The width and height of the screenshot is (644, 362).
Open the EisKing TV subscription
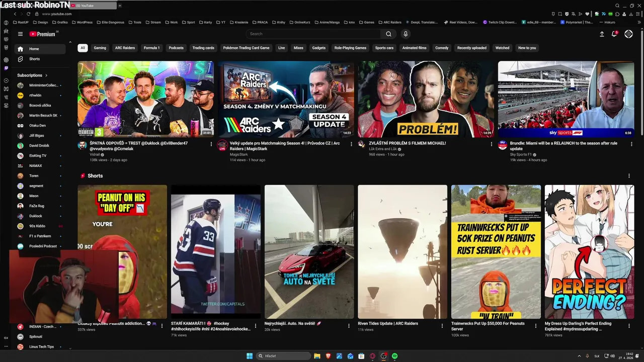coord(40,156)
